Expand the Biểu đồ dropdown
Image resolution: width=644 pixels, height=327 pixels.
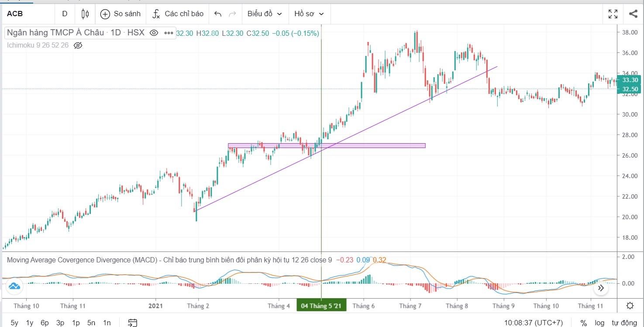point(265,14)
